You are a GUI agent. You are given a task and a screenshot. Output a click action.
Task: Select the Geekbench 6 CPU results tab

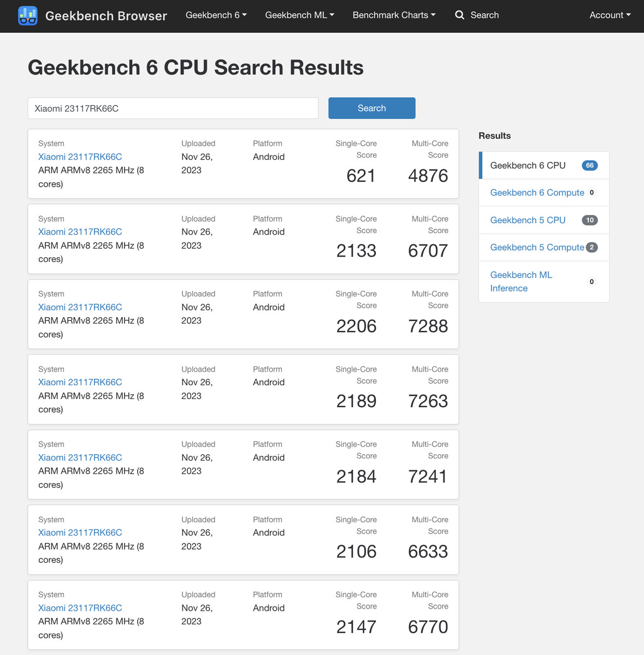tap(544, 165)
